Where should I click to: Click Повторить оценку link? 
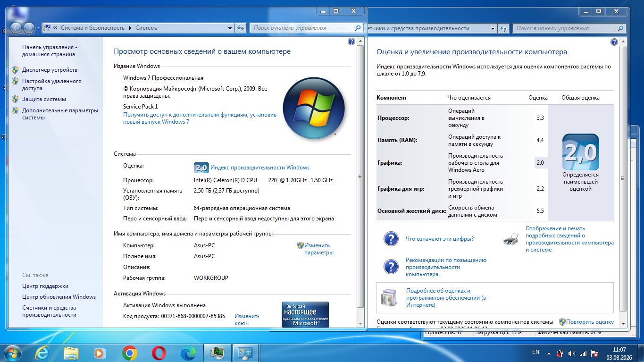pyautogui.click(x=590, y=322)
